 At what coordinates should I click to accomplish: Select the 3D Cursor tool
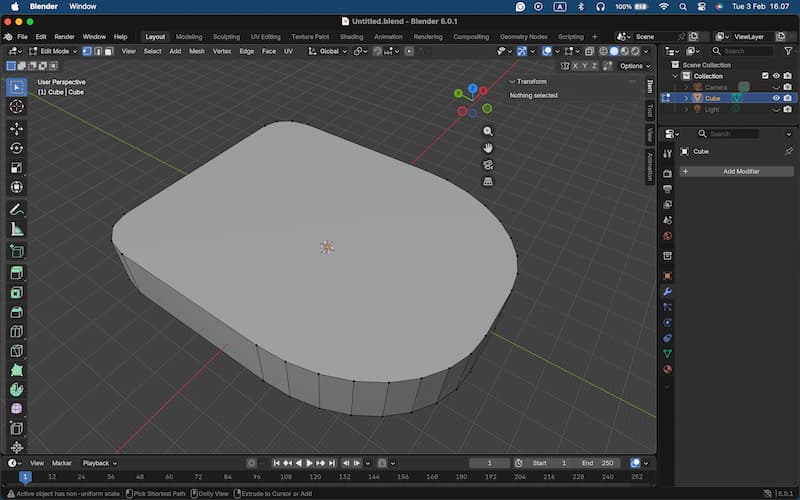point(17,107)
